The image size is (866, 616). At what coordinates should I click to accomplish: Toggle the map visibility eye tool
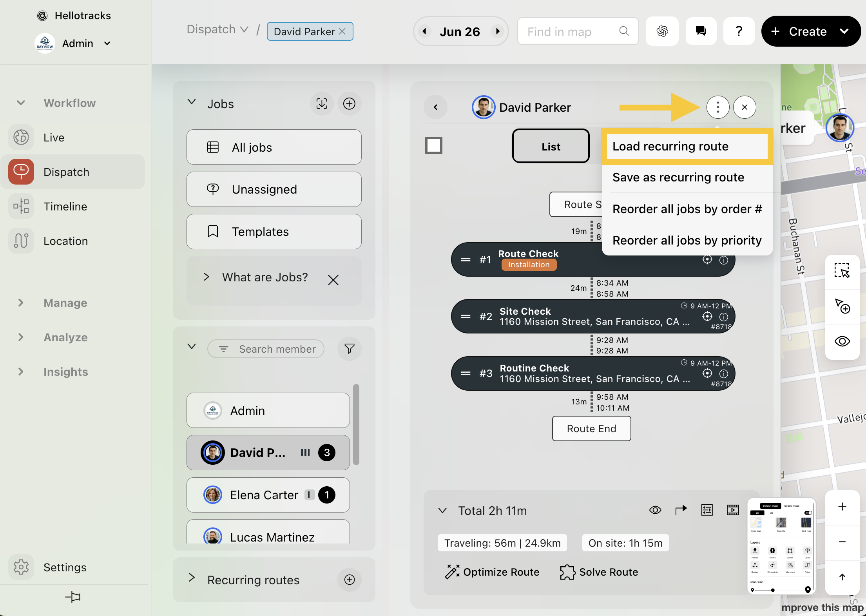click(842, 341)
